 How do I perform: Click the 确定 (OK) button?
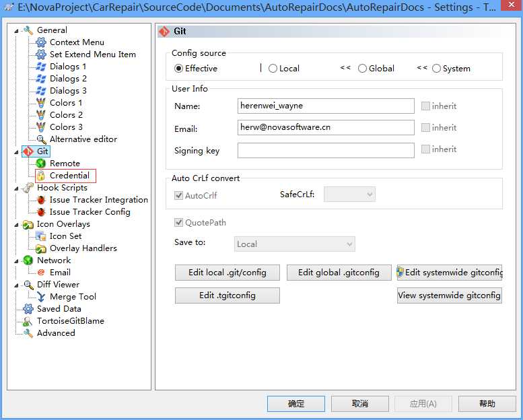pyautogui.click(x=296, y=404)
